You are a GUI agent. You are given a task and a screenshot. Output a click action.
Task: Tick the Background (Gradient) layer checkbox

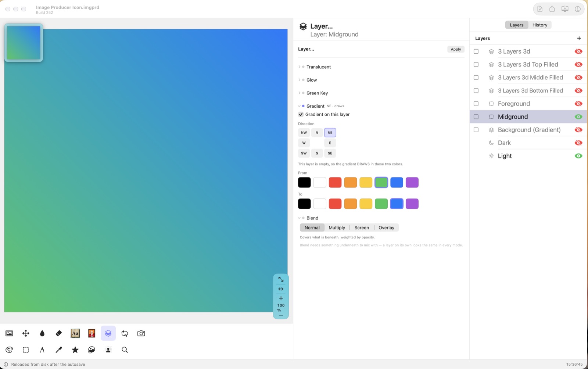476,130
